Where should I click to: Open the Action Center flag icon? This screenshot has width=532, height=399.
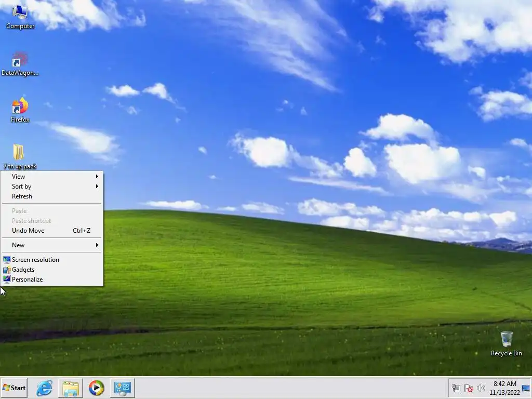coord(469,388)
